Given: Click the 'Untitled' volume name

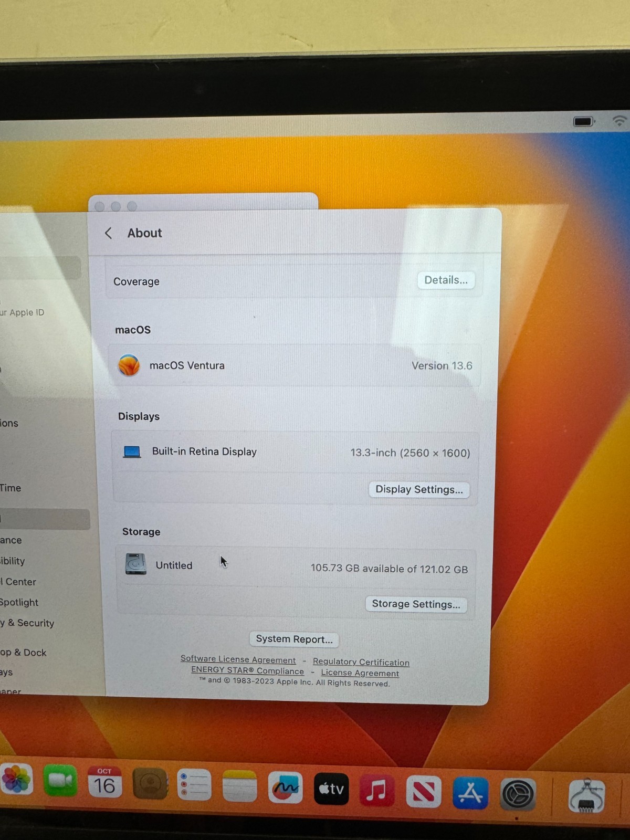Looking at the screenshot, I should click(x=174, y=565).
